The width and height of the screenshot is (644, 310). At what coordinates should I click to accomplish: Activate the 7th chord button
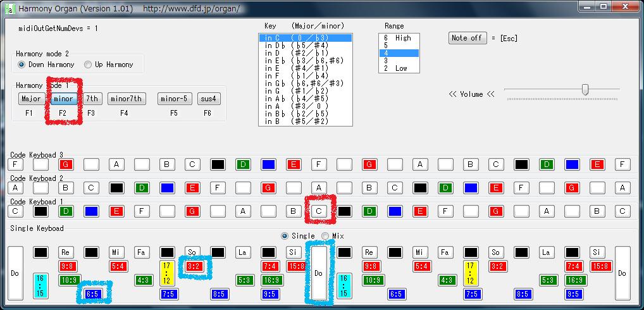(92, 99)
